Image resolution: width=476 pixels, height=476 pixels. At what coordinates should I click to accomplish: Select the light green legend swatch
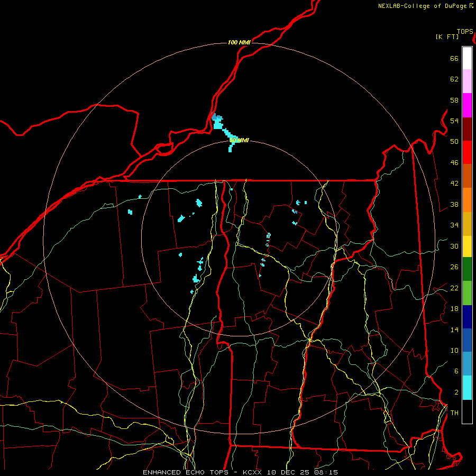pyautogui.click(x=467, y=293)
